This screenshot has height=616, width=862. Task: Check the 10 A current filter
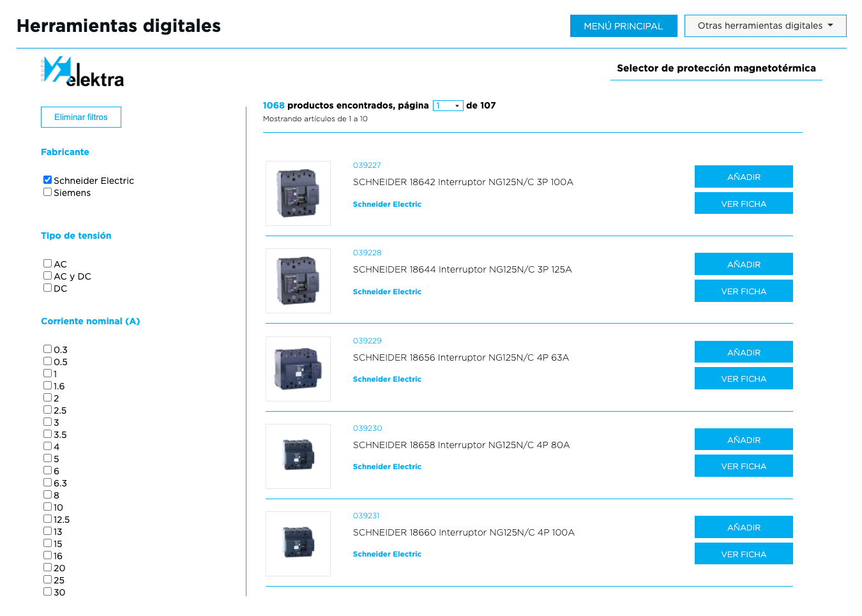click(47, 507)
